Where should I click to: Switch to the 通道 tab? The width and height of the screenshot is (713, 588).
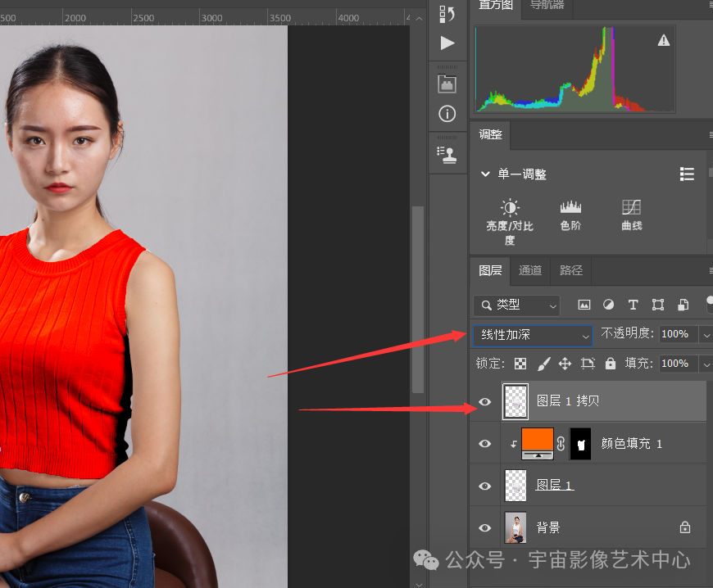point(530,271)
